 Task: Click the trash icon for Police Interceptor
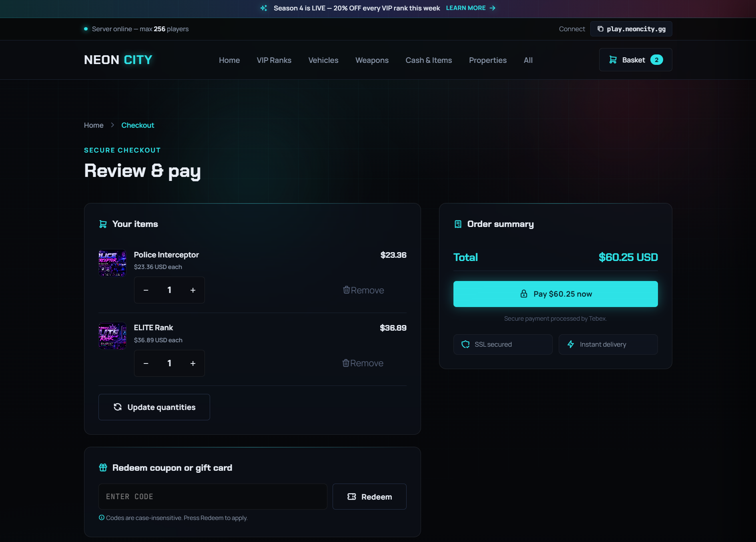347,290
